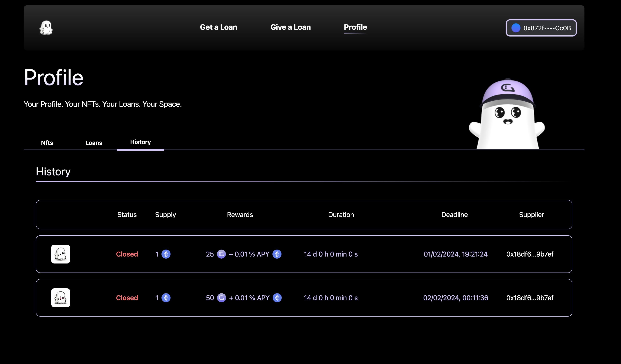Select the Loans tab
621x364 pixels.
[94, 142]
